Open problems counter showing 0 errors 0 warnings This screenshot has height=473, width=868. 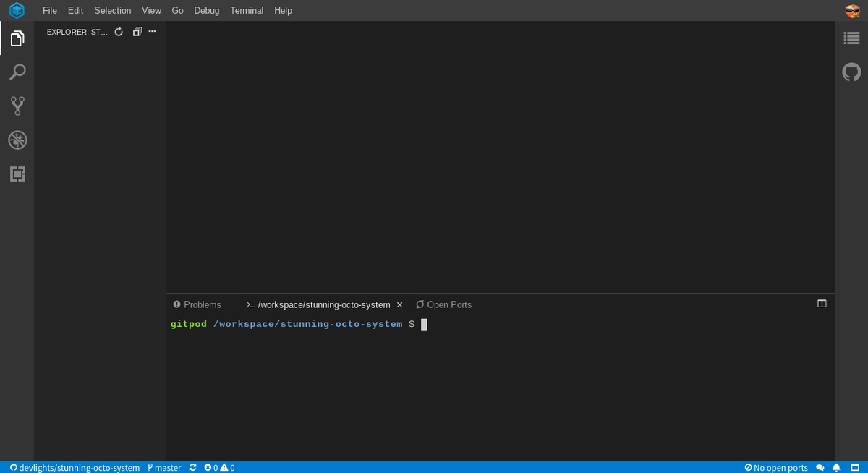tap(219, 467)
